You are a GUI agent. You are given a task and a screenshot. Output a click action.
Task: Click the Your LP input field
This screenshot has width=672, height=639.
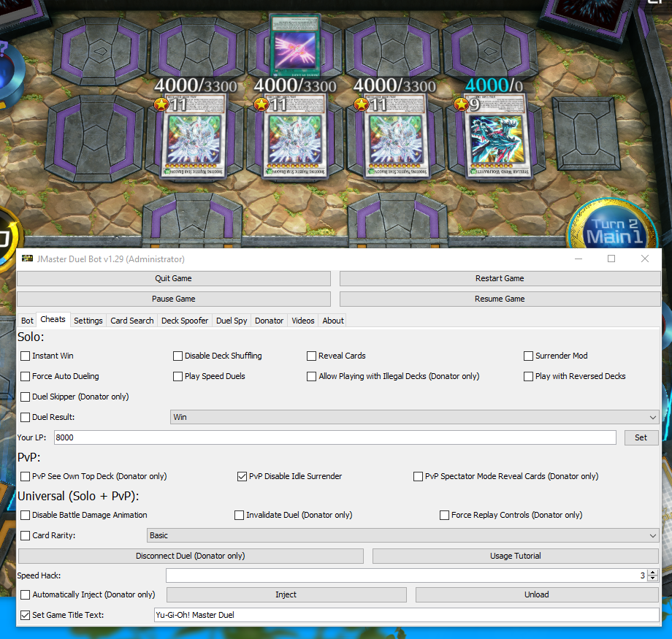335,437
